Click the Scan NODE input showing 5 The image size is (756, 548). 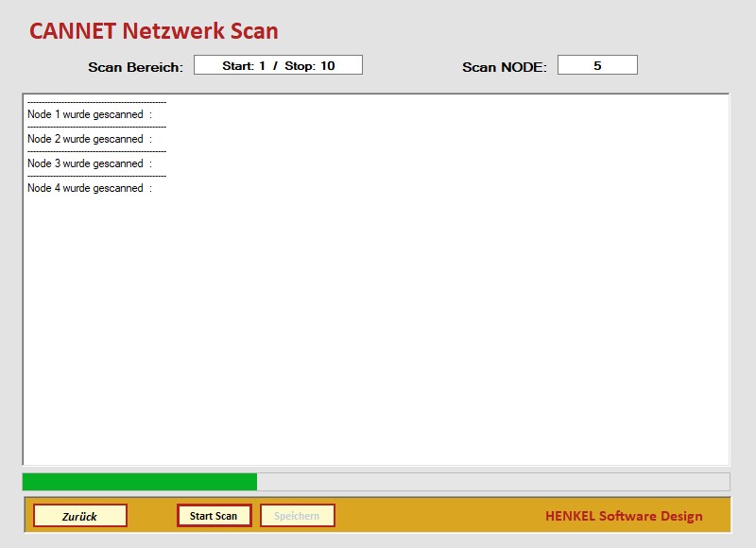click(x=599, y=64)
